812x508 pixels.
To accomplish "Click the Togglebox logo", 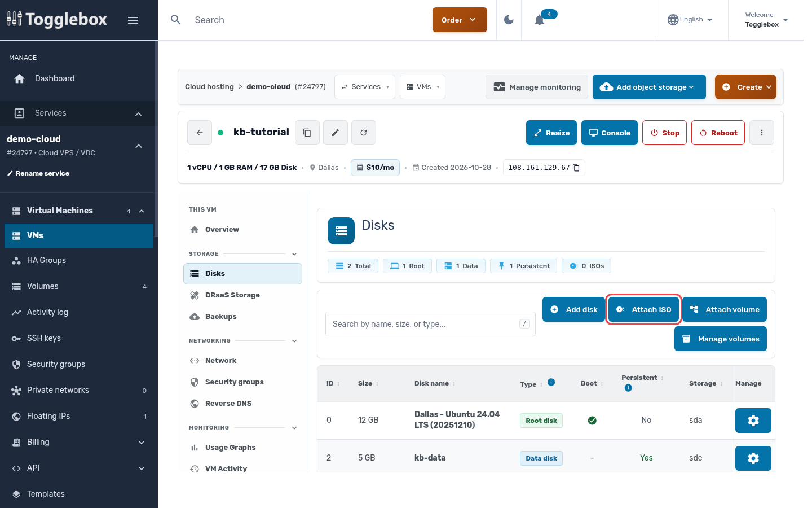I will pyautogui.click(x=57, y=20).
